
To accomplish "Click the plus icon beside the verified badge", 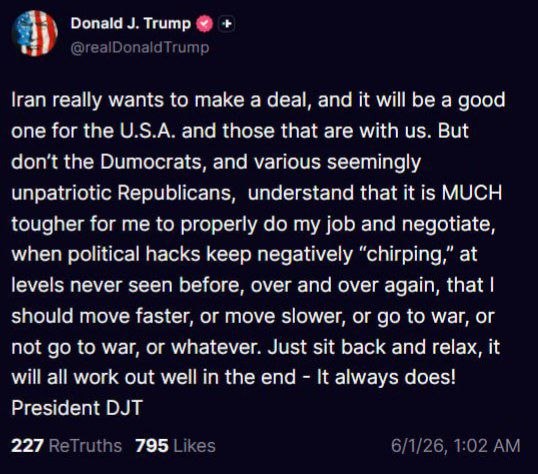I will 226,24.
